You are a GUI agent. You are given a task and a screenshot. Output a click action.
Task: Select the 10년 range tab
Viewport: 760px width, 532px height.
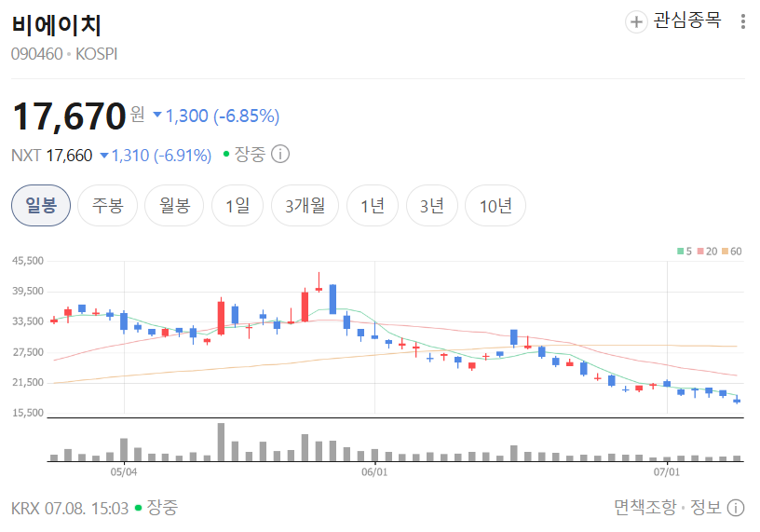coord(495,206)
